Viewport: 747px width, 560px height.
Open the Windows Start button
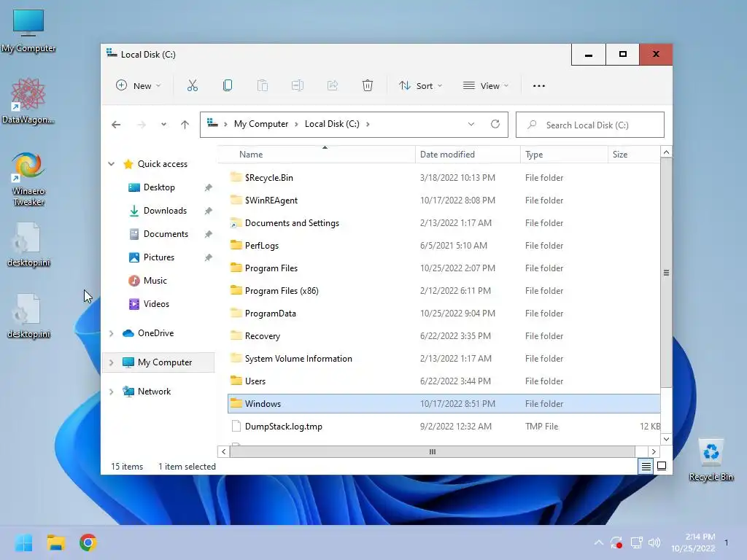(x=23, y=542)
